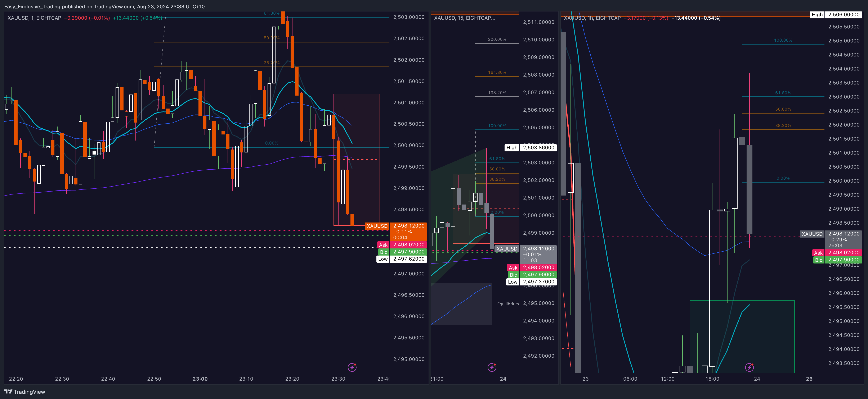Click the gray XAUUSD price label in 15-minute chart

[526, 254]
